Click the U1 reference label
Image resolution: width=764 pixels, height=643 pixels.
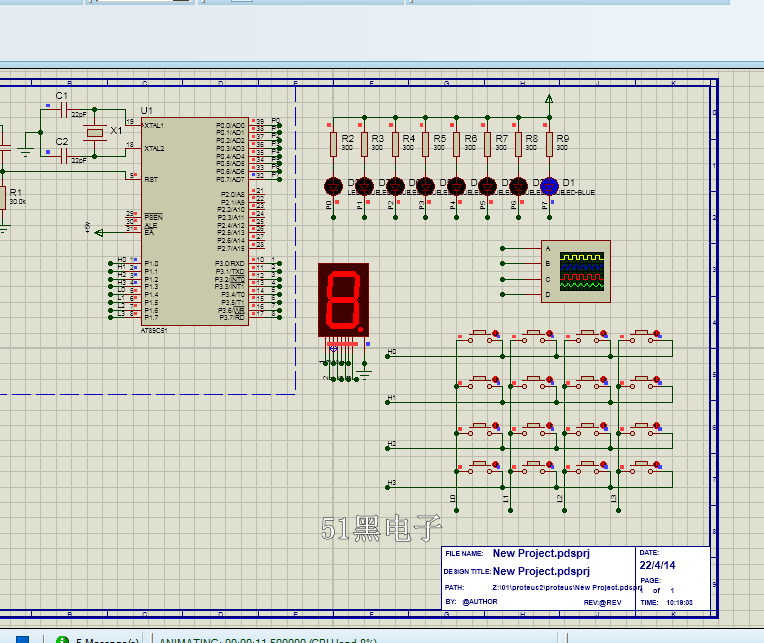coord(147,111)
